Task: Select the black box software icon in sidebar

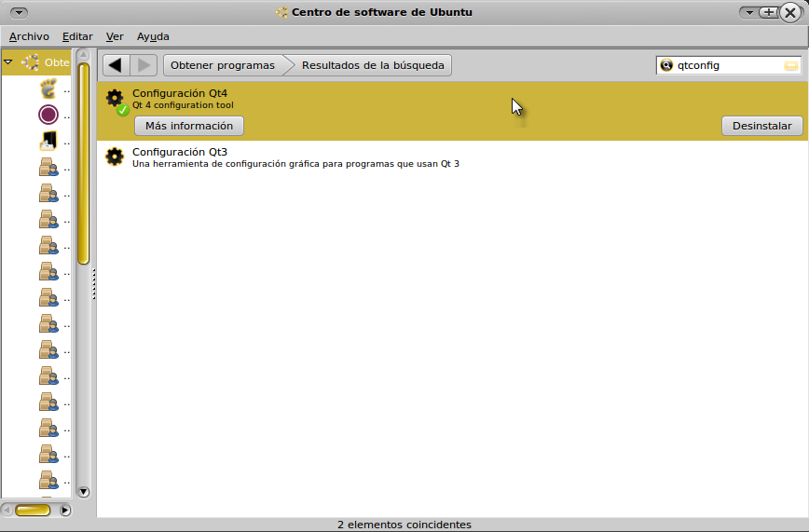Action: (48, 141)
